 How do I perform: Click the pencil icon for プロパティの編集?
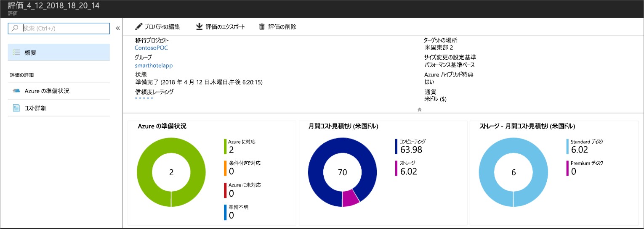click(138, 27)
